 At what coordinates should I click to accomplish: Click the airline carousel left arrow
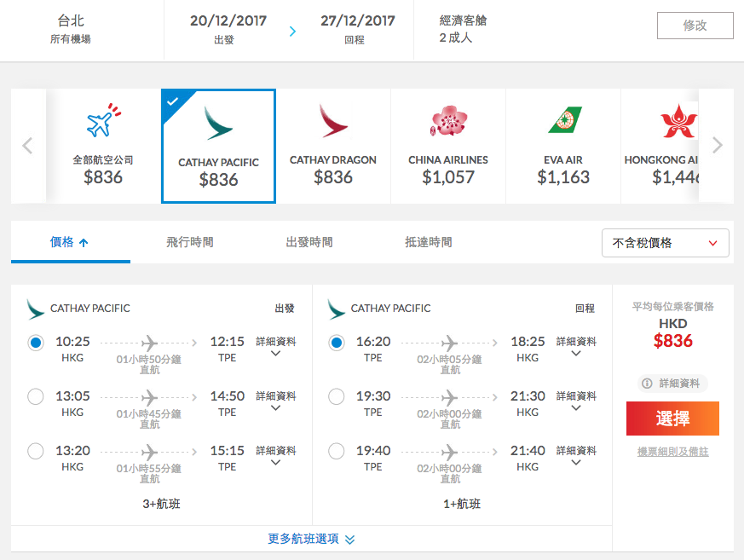(27, 145)
